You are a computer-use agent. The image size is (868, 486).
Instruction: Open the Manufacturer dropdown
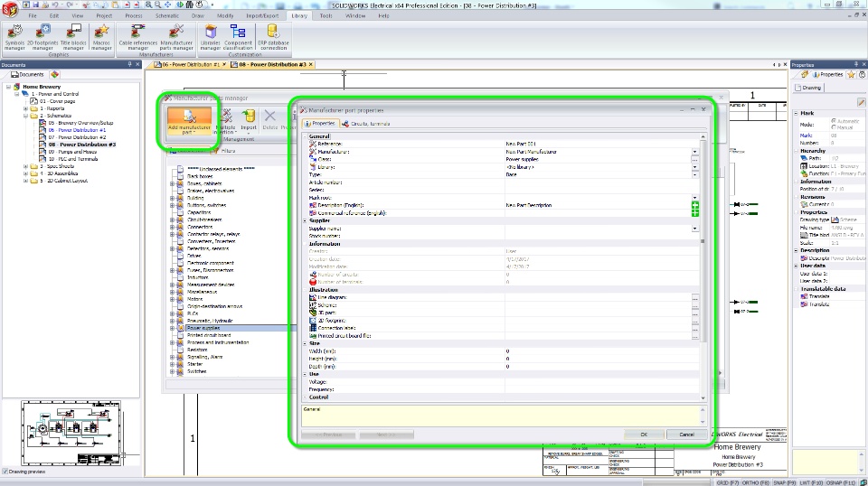694,152
